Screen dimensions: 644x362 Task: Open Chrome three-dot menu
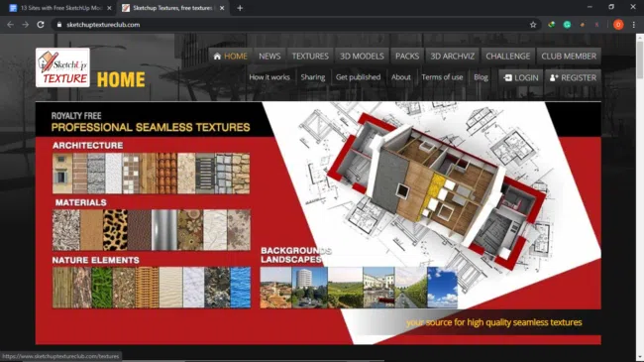click(634, 25)
